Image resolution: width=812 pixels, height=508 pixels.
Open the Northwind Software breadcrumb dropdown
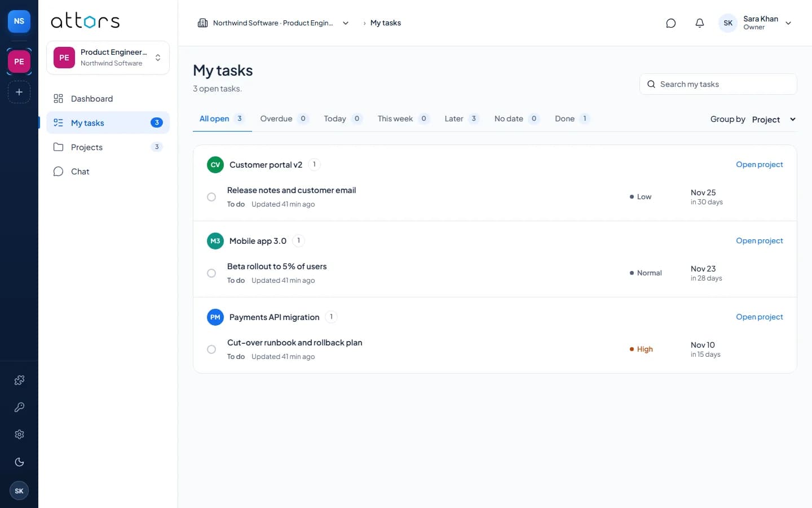click(273, 23)
